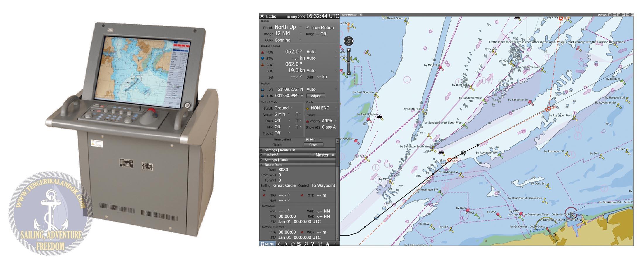Open the Range 12 NM dropdown
This screenshot has width=644, height=263.
point(300,34)
